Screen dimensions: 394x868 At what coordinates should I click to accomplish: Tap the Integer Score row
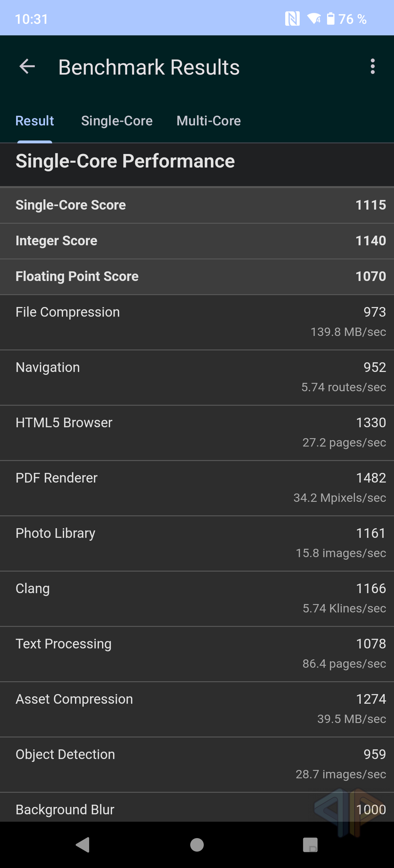click(x=197, y=241)
